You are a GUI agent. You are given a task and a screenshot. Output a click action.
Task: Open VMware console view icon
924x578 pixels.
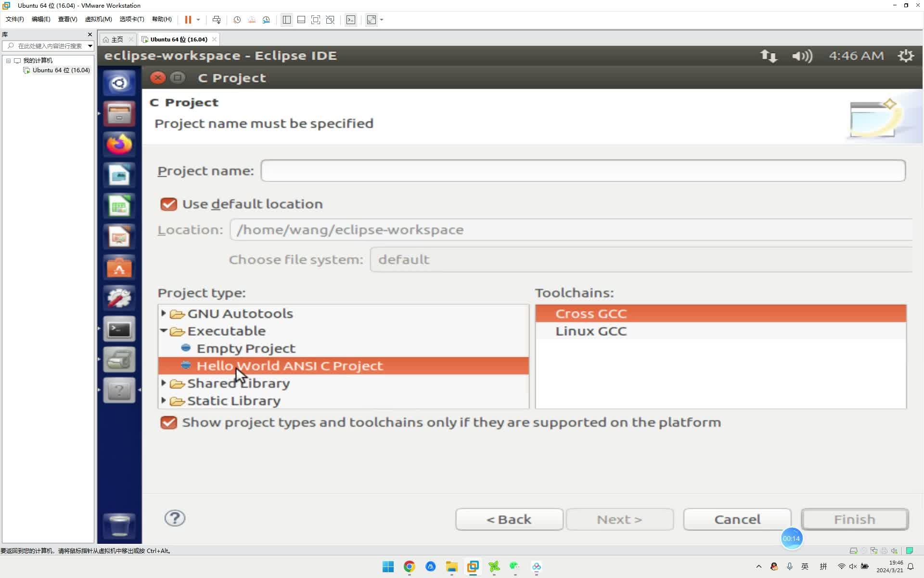[x=351, y=20]
